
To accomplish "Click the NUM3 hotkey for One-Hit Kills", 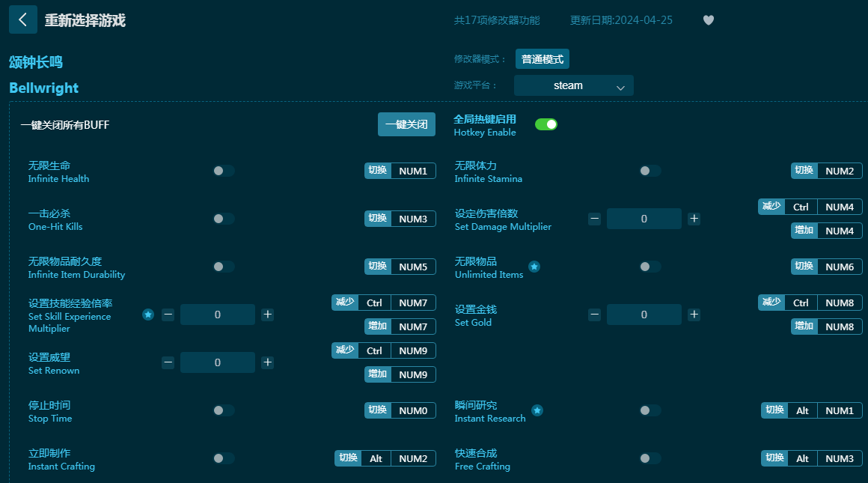I will [x=400, y=219].
